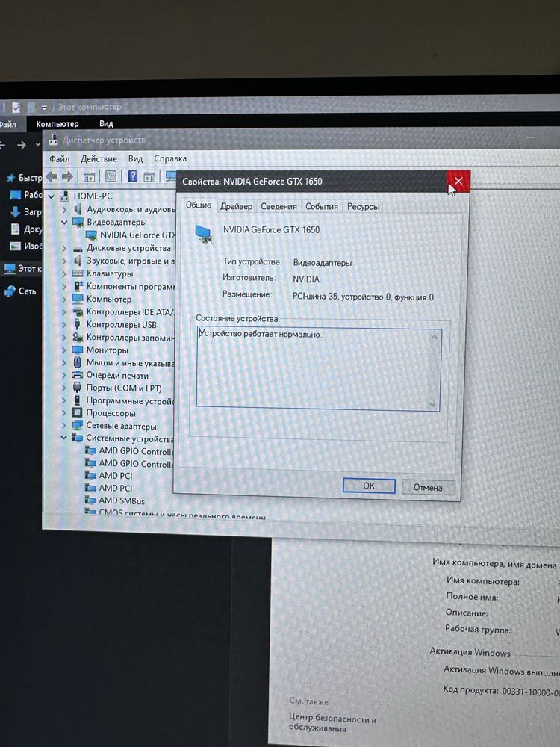The height and width of the screenshot is (747, 560).
Task: Open Центр безопасности и обслуживания link
Action: coord(332,723)
